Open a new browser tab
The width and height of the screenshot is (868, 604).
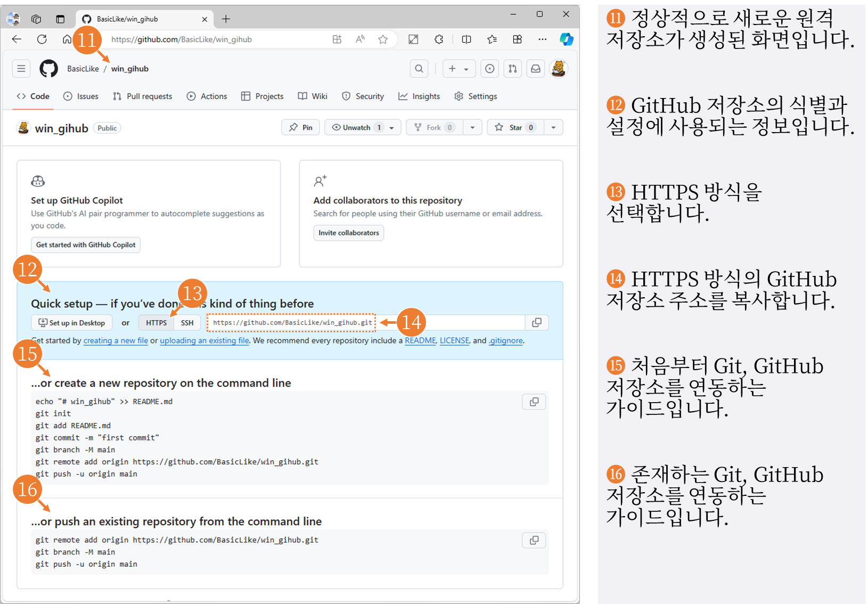[x=226, y=19]
